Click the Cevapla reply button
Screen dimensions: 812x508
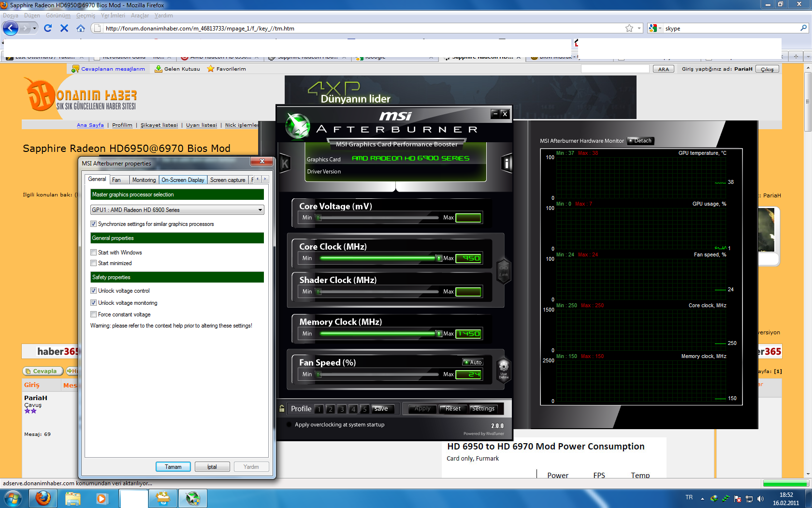(43, 371)
